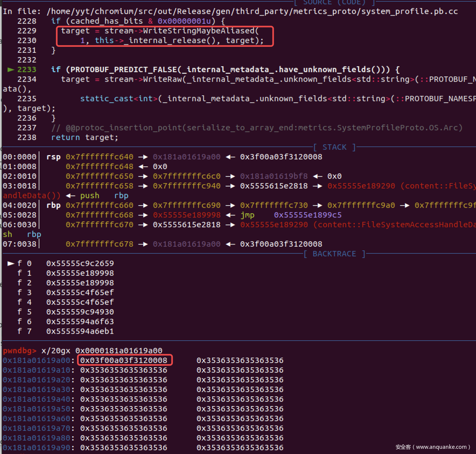476x454 pixels.
Task: Select the rbp register label at offset 04:0020
Action: [53, 205]
